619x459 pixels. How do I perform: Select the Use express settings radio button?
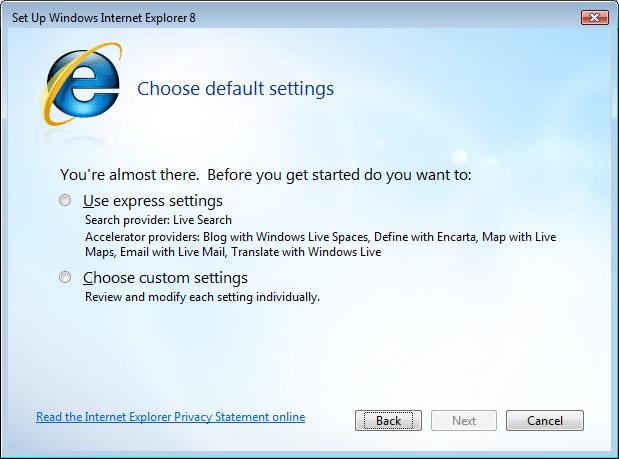66,201
